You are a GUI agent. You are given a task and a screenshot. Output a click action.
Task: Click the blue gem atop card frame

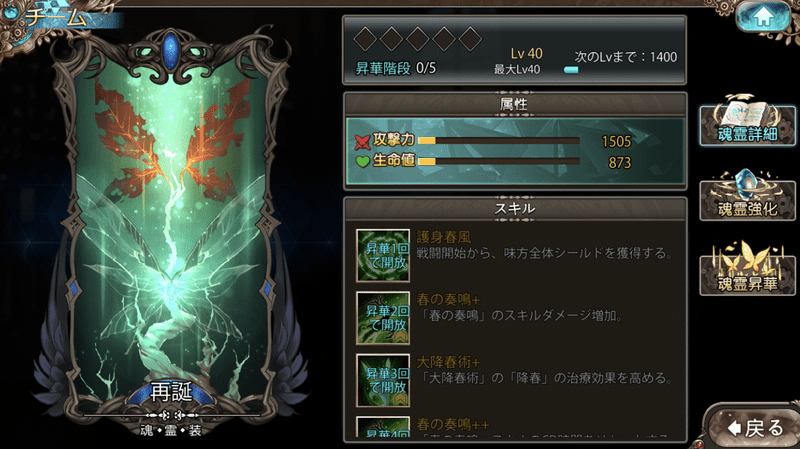(x=170, y=49)
